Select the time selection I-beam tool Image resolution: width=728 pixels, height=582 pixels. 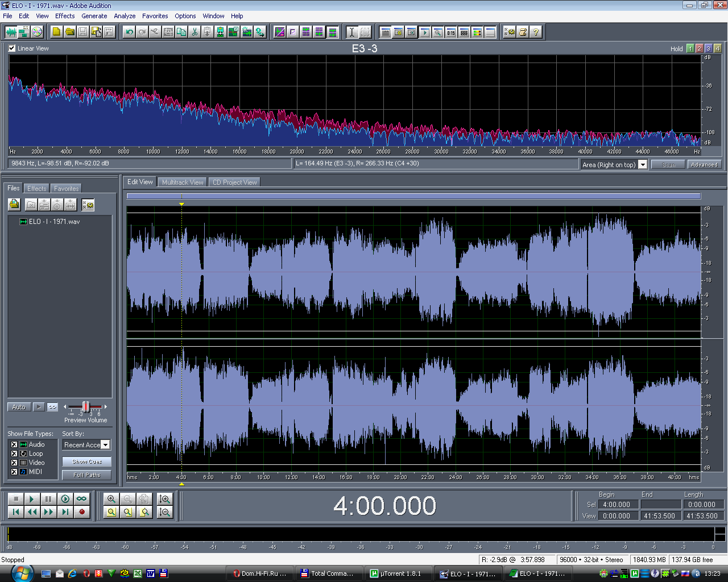click(x=352, y=32)
